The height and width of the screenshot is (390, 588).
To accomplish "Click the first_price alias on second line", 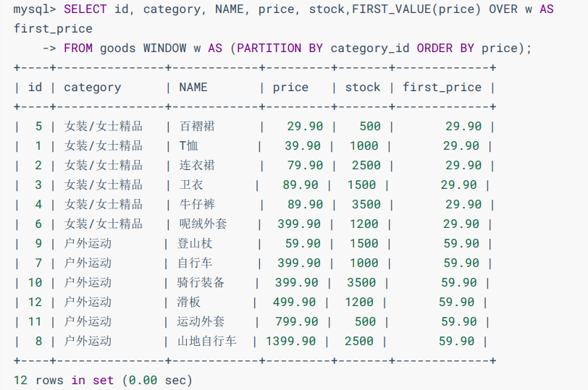I will (x=53, y=29).
